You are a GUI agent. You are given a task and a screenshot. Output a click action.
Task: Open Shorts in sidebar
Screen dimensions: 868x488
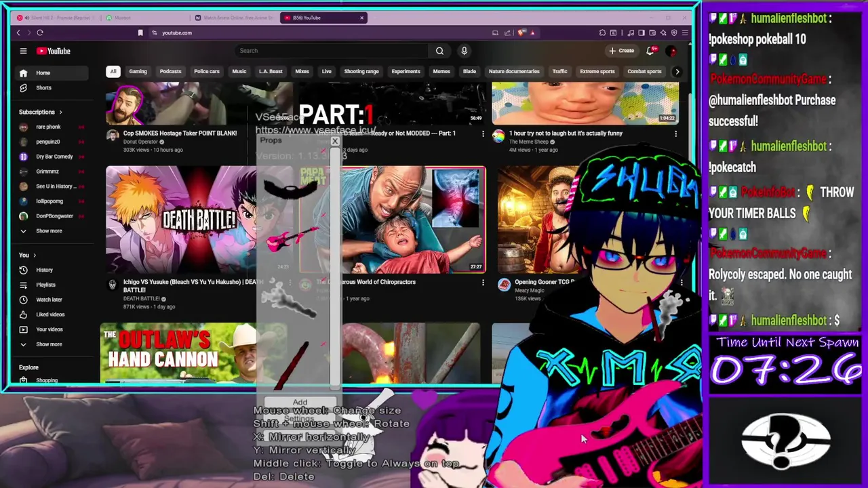pyautogui.click(x=43, y=87)
